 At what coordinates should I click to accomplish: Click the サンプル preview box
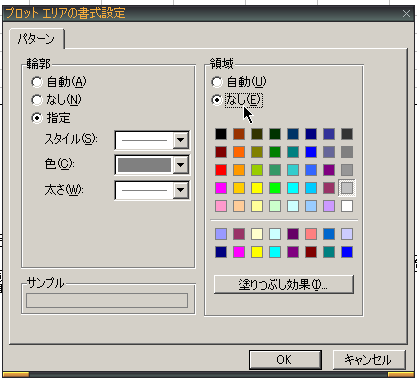tap(107, 301)
